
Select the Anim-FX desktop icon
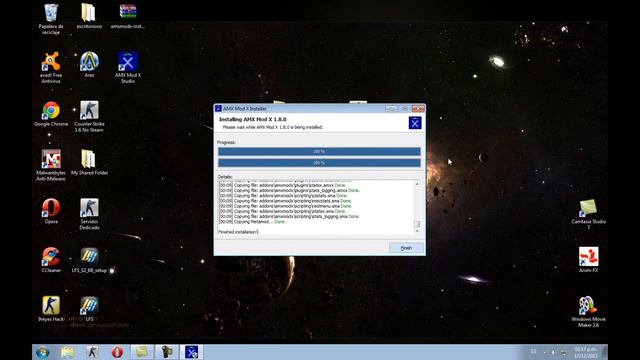tap(589, 260)
